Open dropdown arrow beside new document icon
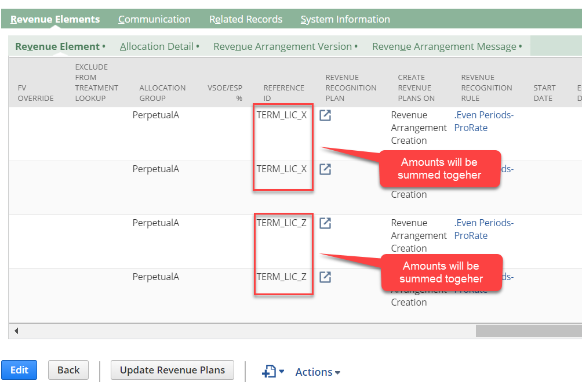The height and width of the screenshot is (392, 582). pyautogui.click(x=282, y=372)
